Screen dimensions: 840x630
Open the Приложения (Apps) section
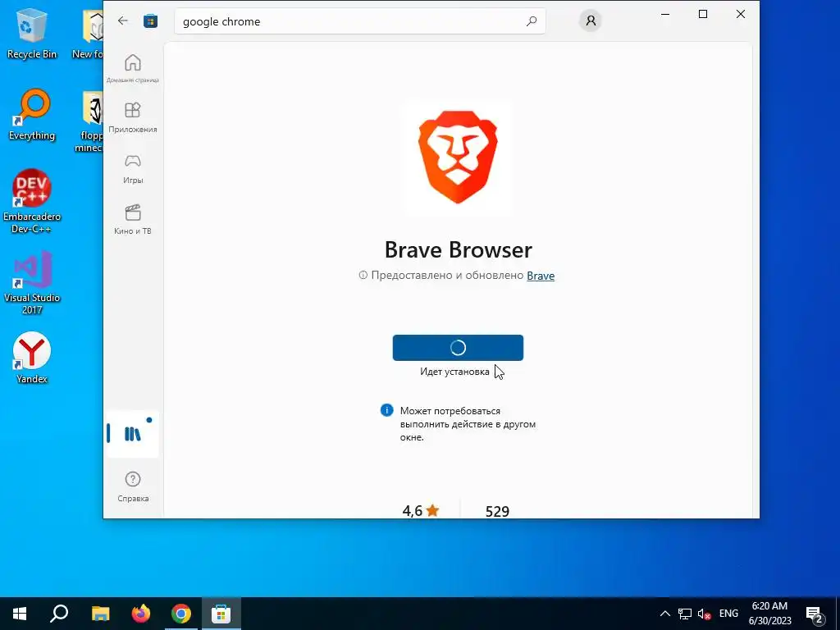133,117
